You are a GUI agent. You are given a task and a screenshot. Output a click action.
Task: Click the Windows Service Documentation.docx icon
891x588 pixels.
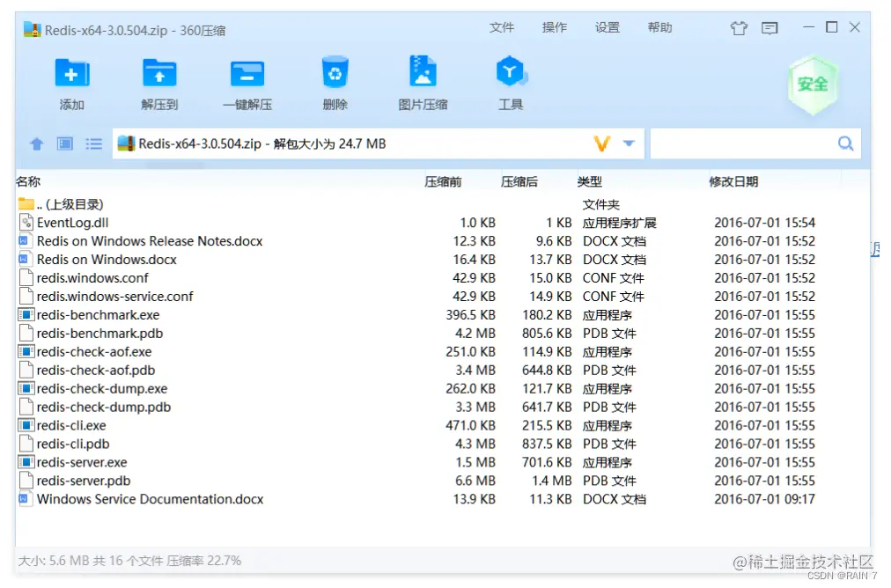(x=24, y=499)
